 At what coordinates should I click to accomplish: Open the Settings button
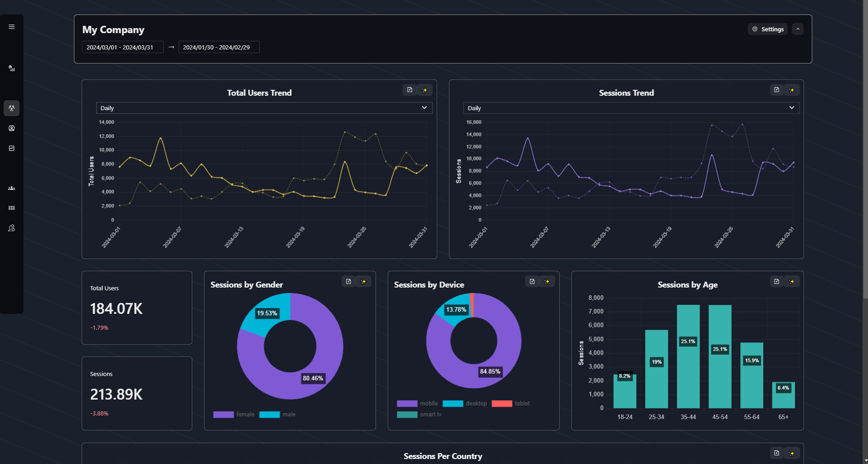[768, 29]
